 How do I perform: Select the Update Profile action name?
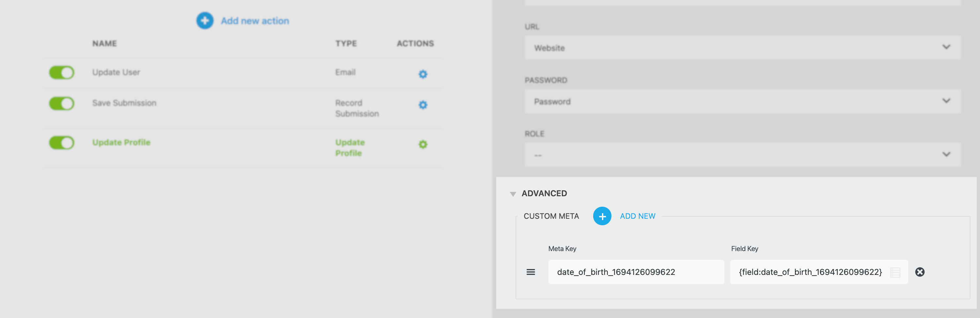point(121,142)
